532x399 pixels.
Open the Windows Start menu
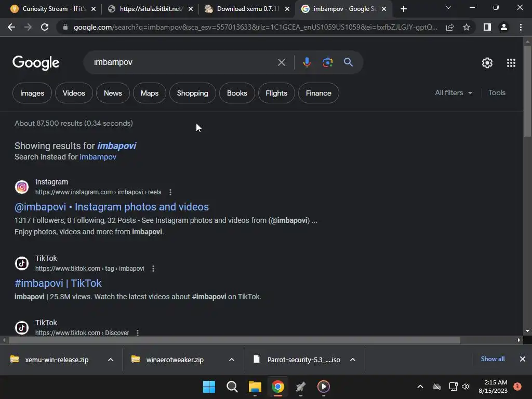[209, 387]
